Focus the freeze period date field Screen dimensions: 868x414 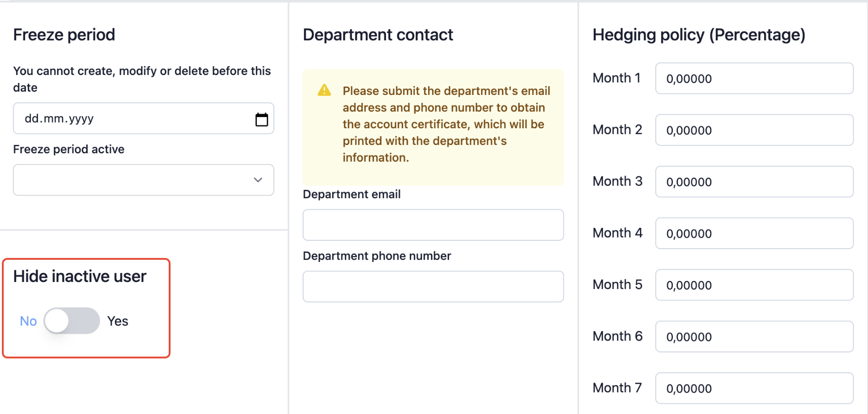tap(144, 119)
